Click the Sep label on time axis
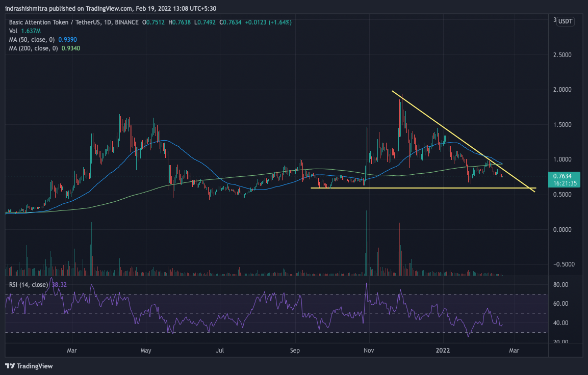This screenshot has width=588, height=375. click(295, 351)
